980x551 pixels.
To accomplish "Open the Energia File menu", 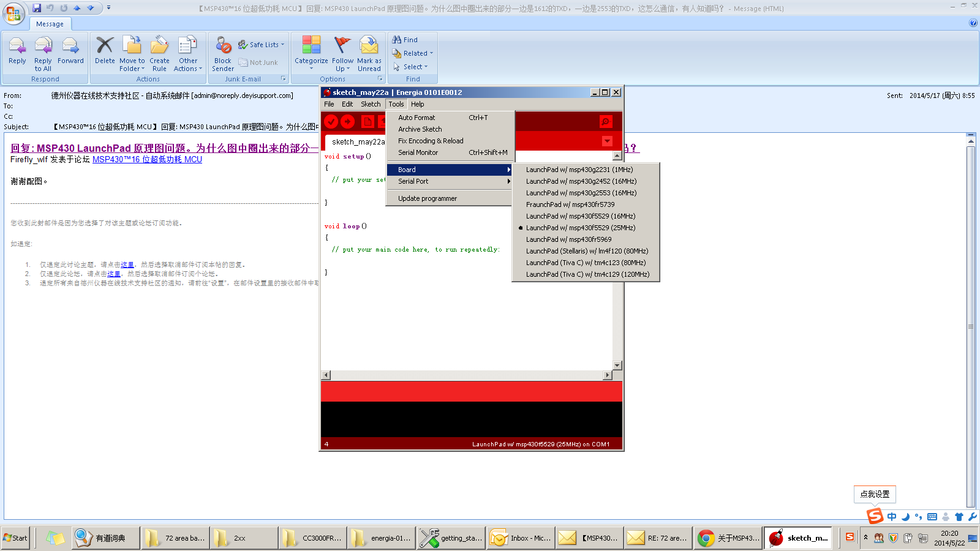I will coord(329,104).
